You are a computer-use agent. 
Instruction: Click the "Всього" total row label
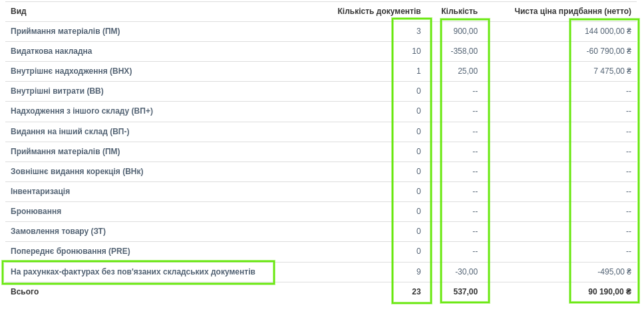click(x=25, y=292)
